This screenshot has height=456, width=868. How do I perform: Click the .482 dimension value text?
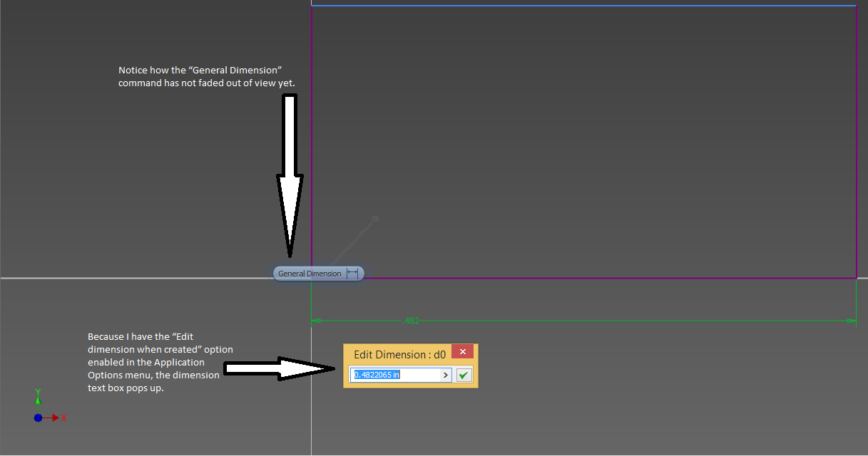coord(412,321)
